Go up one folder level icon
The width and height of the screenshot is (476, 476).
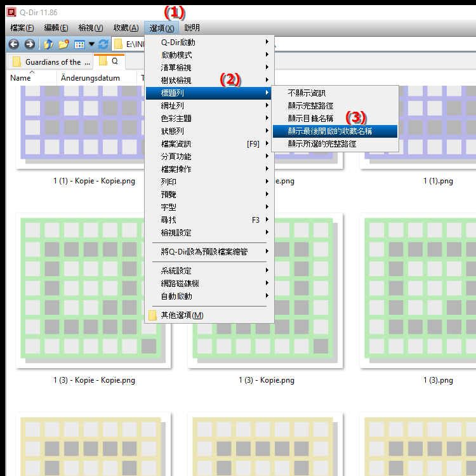[48, 44]
